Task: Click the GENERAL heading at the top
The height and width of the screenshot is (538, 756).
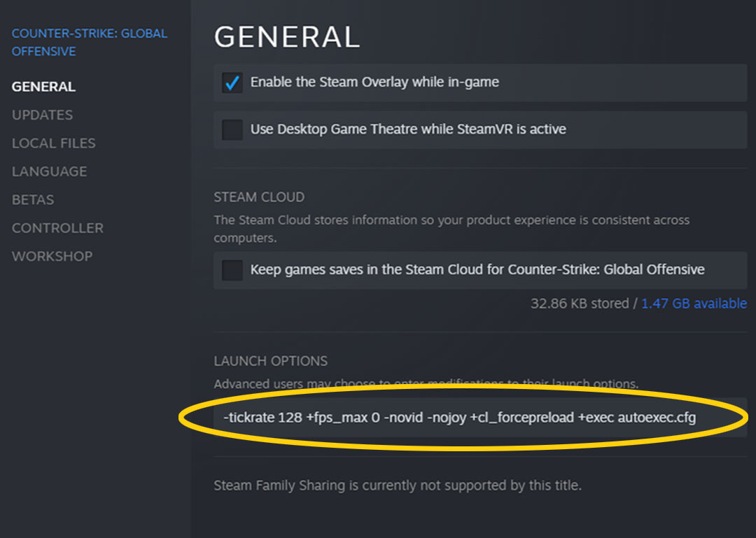Action: click(x=287, y=36)
